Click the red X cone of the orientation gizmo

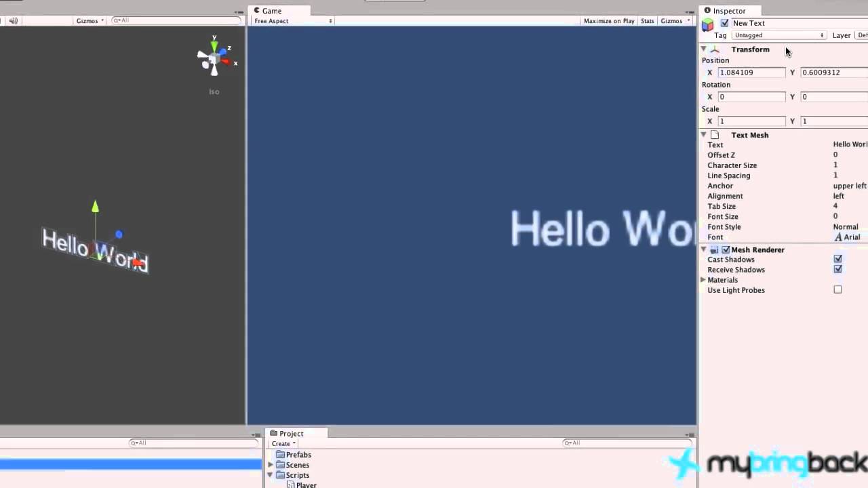coord(225,62)
